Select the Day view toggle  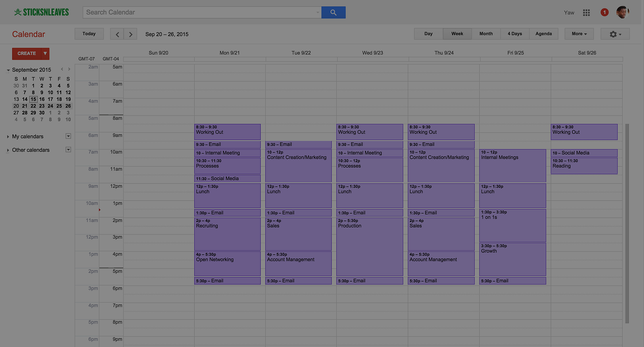(x=428, y=34)
